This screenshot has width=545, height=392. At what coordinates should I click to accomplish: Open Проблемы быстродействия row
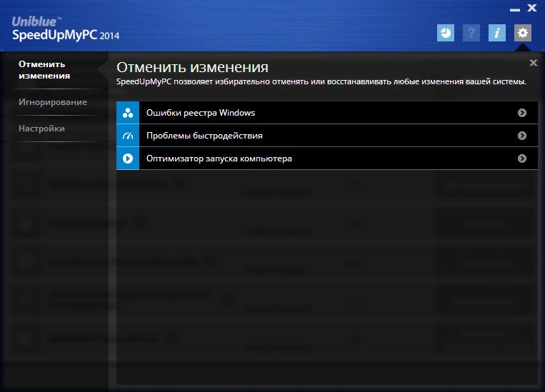[x=327, y=136]
